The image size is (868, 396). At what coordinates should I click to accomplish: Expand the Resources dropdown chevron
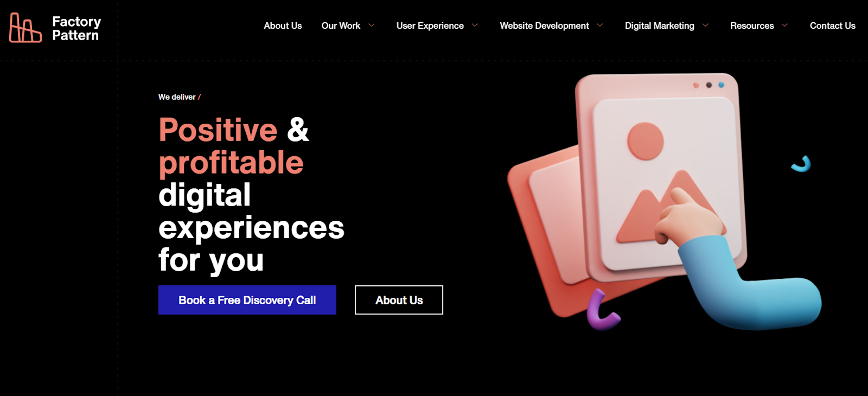[x=784, y=25]
